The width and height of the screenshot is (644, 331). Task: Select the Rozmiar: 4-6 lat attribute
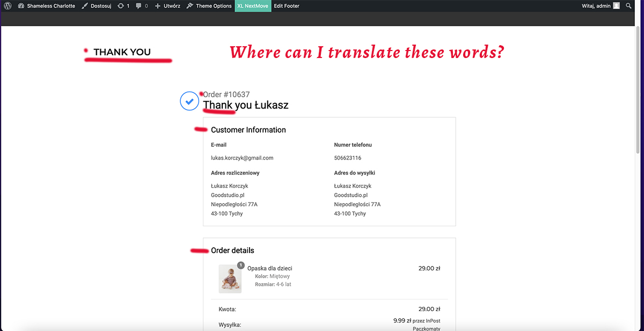(x=273, y=284)
